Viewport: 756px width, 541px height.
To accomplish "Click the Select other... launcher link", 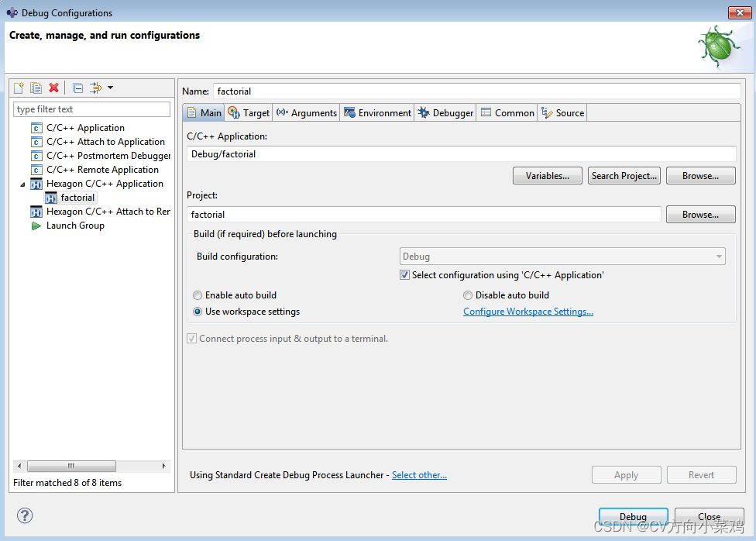I will [x=419, y=475].
